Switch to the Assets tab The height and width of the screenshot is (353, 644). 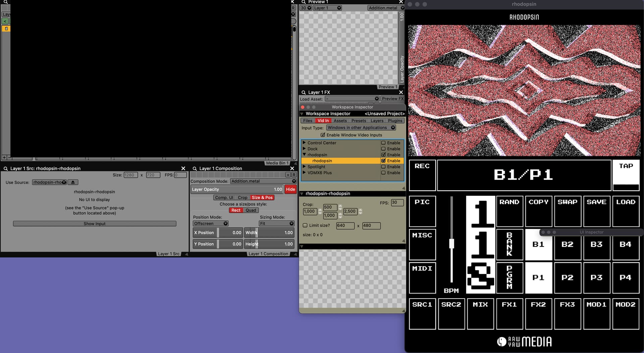[x=340, y=121]
